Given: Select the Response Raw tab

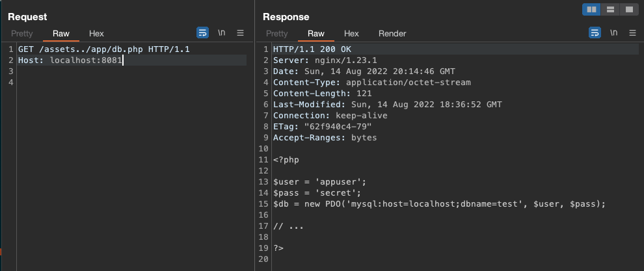Looking at the screenshot, I should tap(316, 34).
